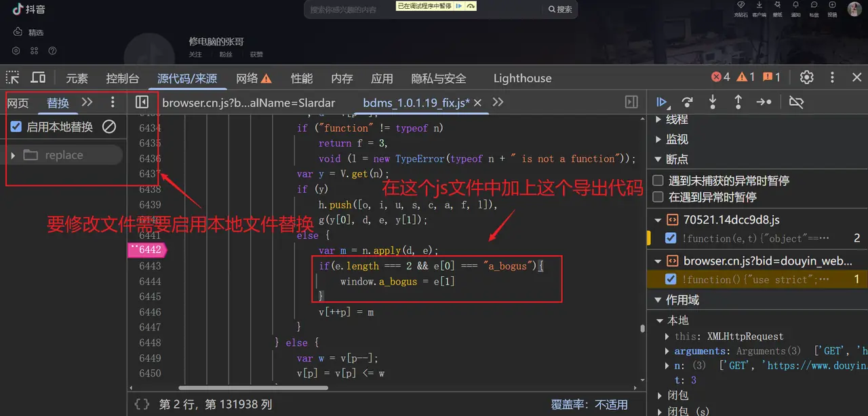The height and width of the screenshot is (416, 868).
Task: Expand the 线程 threads section
Action: pos(657,120)
